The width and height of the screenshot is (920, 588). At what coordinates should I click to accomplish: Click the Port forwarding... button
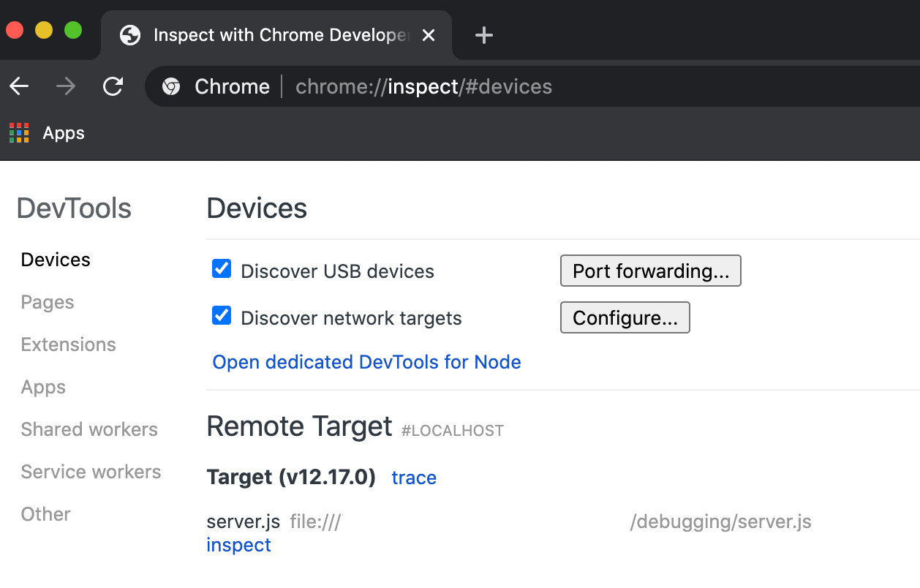[x=651, y=271]
